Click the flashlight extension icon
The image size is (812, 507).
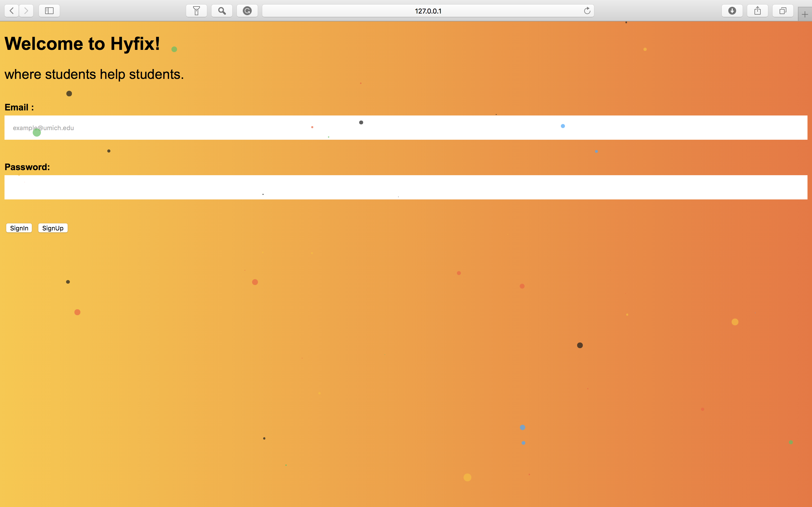[x=197, y=11]
